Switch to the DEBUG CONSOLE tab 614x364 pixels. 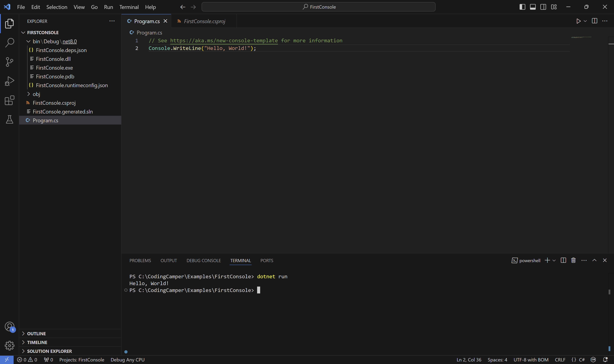tap(203, 261)
